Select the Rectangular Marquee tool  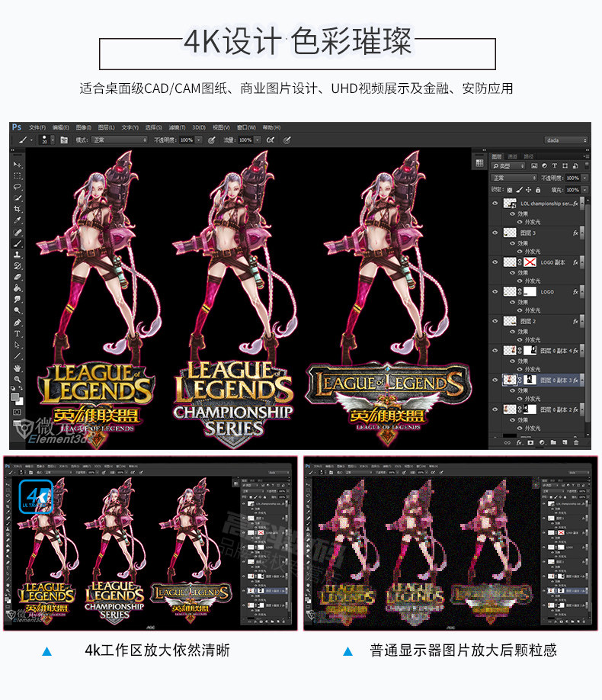coord(17,175)
